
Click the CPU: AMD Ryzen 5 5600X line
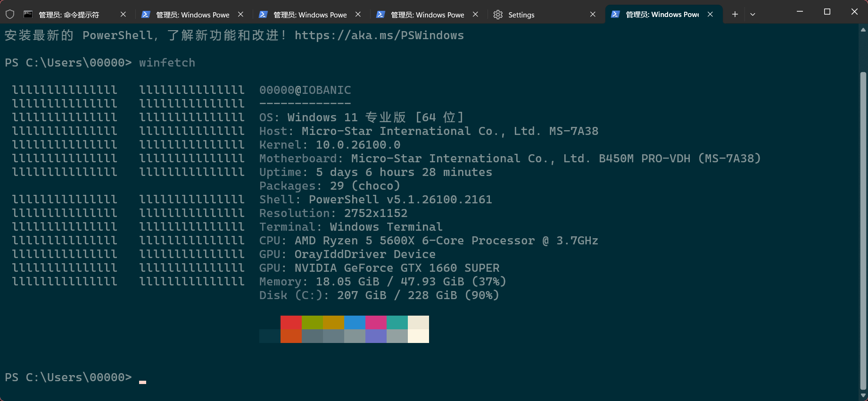tap(429, 241)
